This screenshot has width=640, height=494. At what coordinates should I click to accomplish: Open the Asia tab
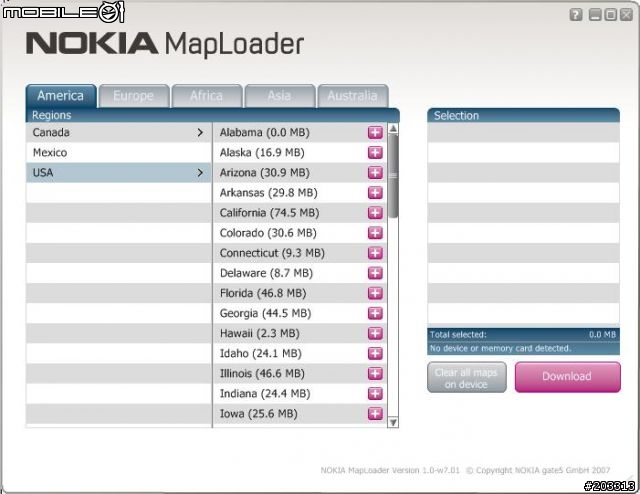[280, 96]
